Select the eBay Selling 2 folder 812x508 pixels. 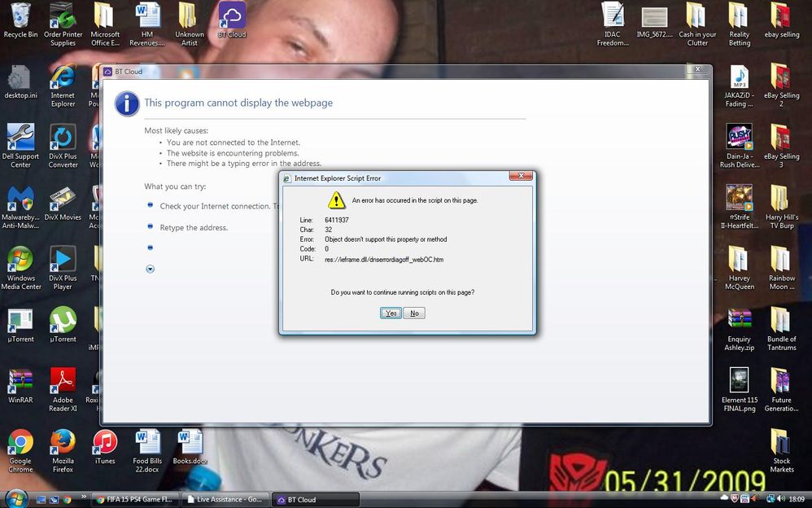point(781,86)
